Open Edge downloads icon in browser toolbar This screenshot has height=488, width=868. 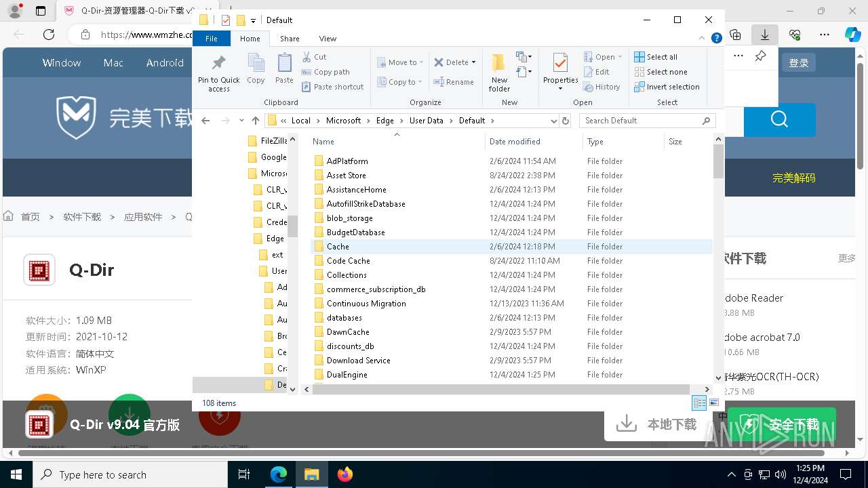tap(765, 34)
